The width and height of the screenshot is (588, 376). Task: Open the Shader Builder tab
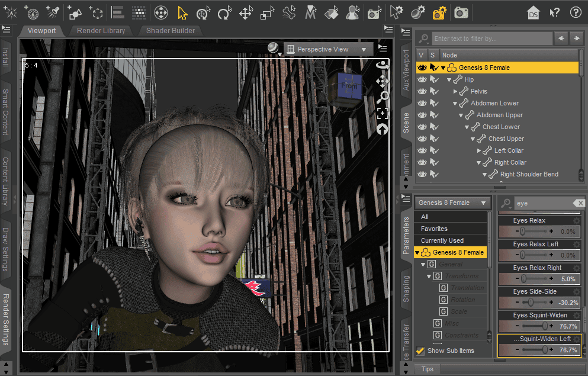tap(171, 30)
